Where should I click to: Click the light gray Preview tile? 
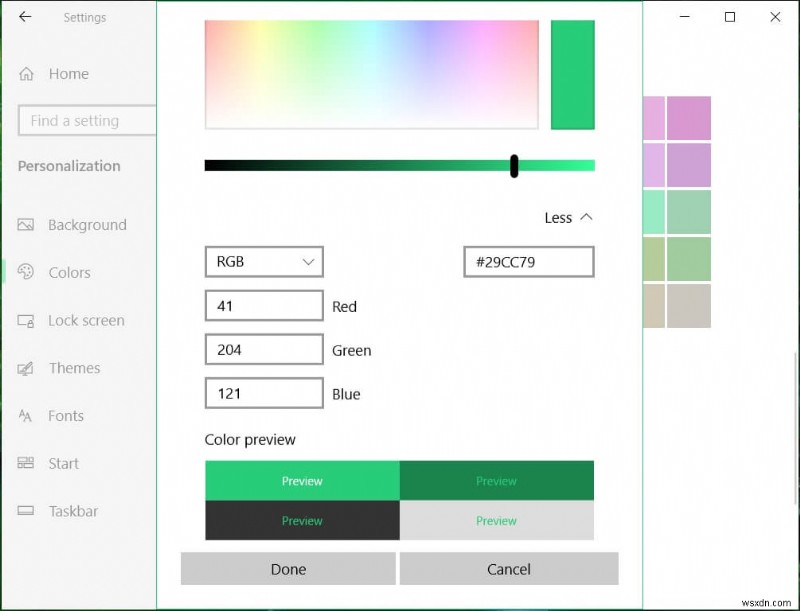point(497,520)
